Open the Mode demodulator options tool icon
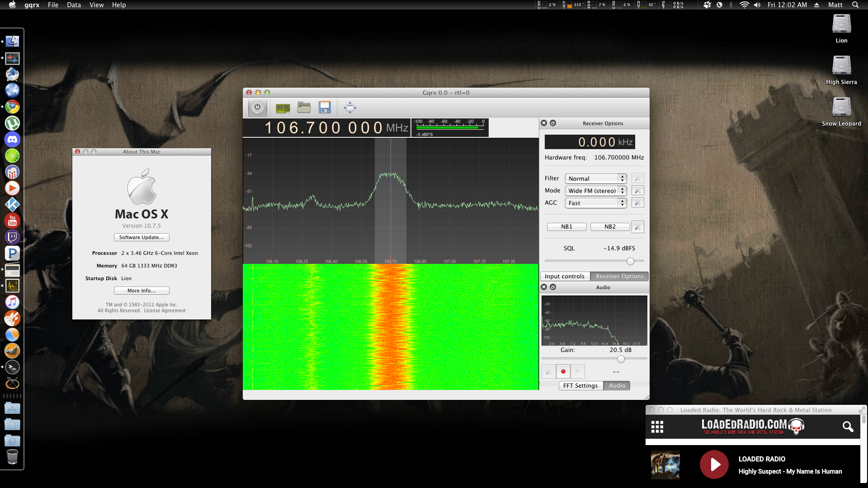Viewport: 868px width, 488px height. [x=637, y=191]
